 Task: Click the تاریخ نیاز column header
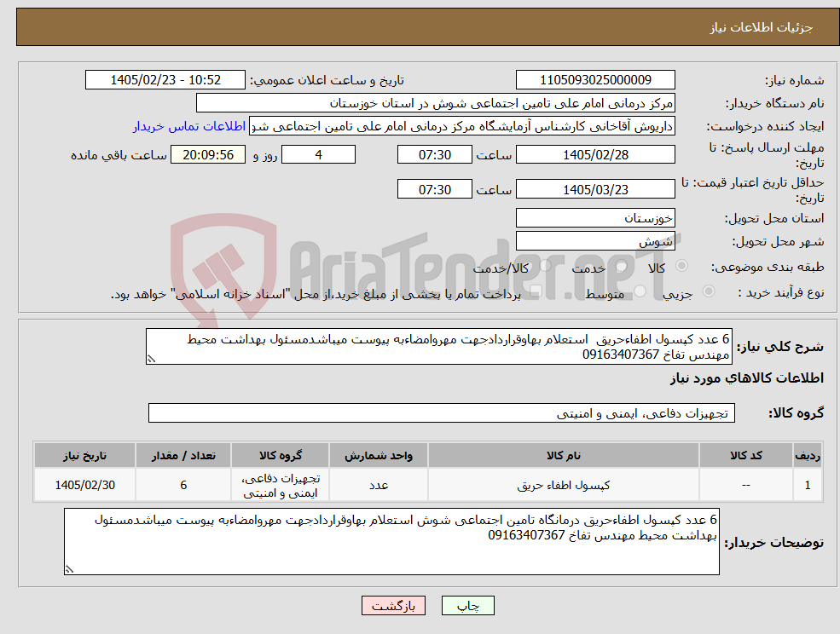84,455
